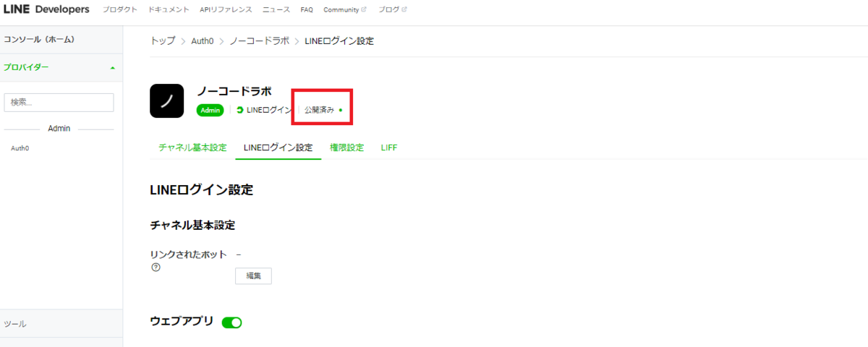The width and height of the screenshot is (868, 347).
Task: Click the green LINEログイン icon
Action: 239,110
